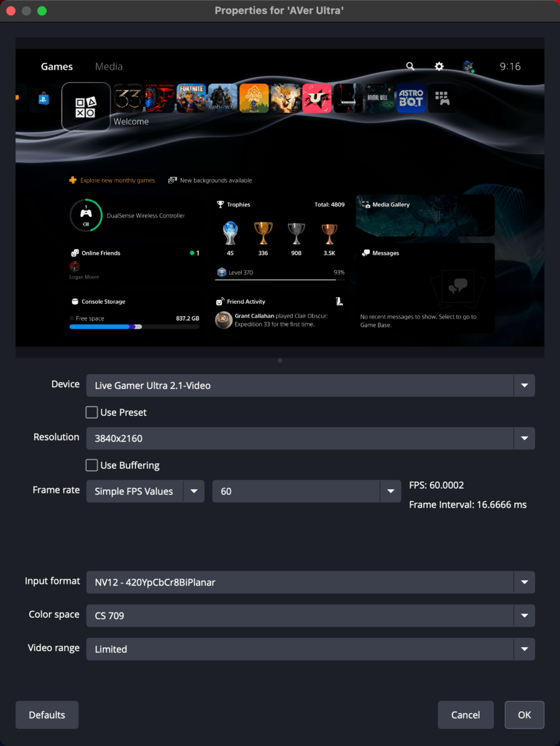The image size is (560, 746).
Task: Click the PlayStation Store bag icon
Action: (x=44, y=99)
